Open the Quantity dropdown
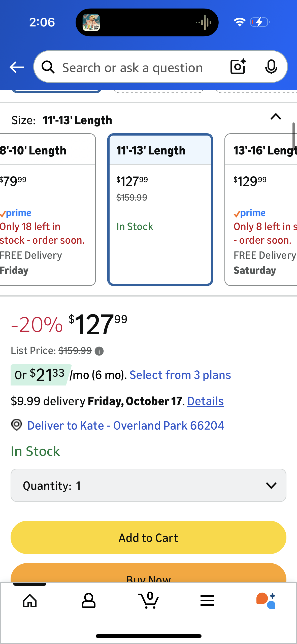Screen dimensions: 297x644 pos(148,485)
